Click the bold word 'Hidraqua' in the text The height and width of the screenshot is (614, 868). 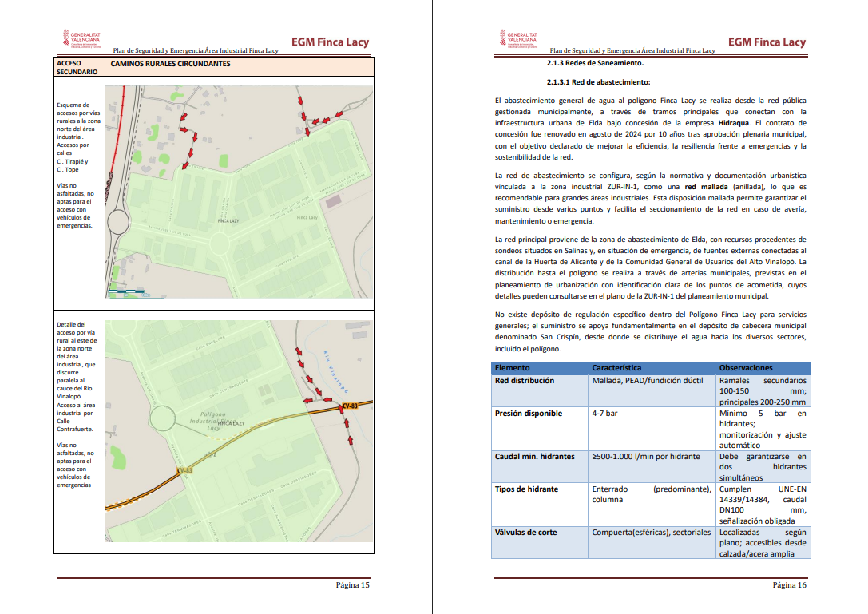click(733, 124)
